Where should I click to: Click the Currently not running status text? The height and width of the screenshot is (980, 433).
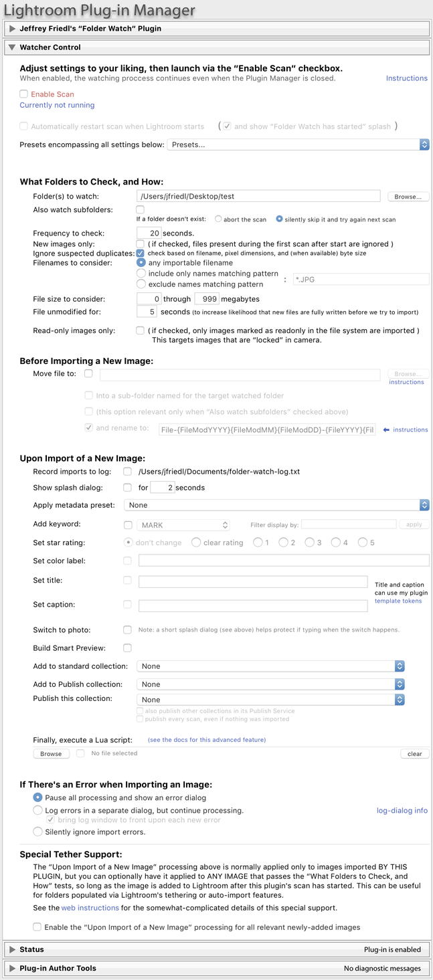(57, 105)
